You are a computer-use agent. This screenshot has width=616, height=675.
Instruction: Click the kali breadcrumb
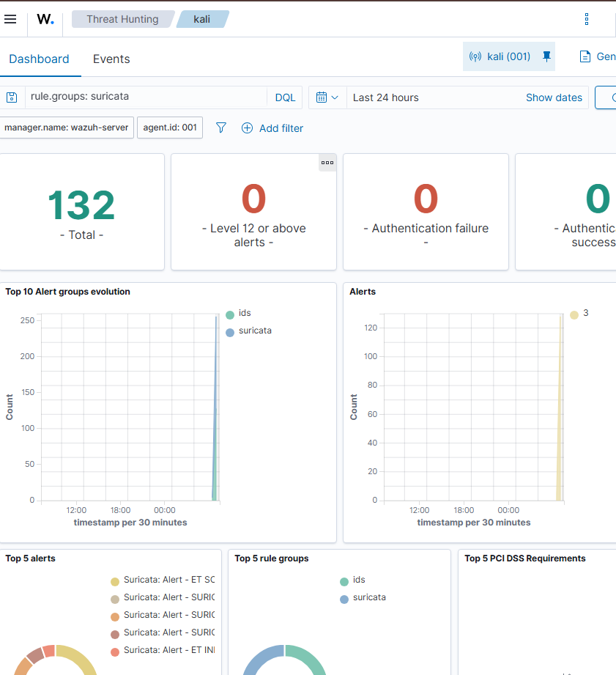pyautogui.click(x=202, y=19)
